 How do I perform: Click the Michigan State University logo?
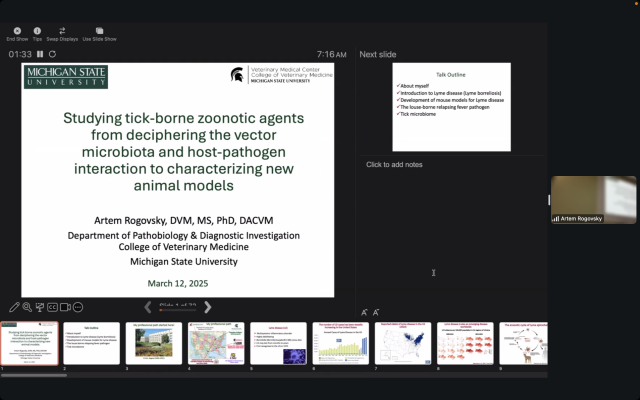[66, 77]
